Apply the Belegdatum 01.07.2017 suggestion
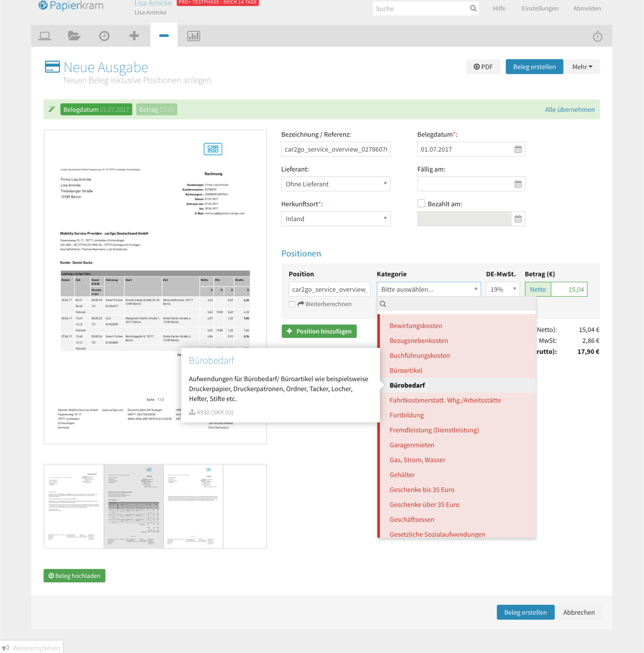 pyautogui.click(x=96, y=110)
